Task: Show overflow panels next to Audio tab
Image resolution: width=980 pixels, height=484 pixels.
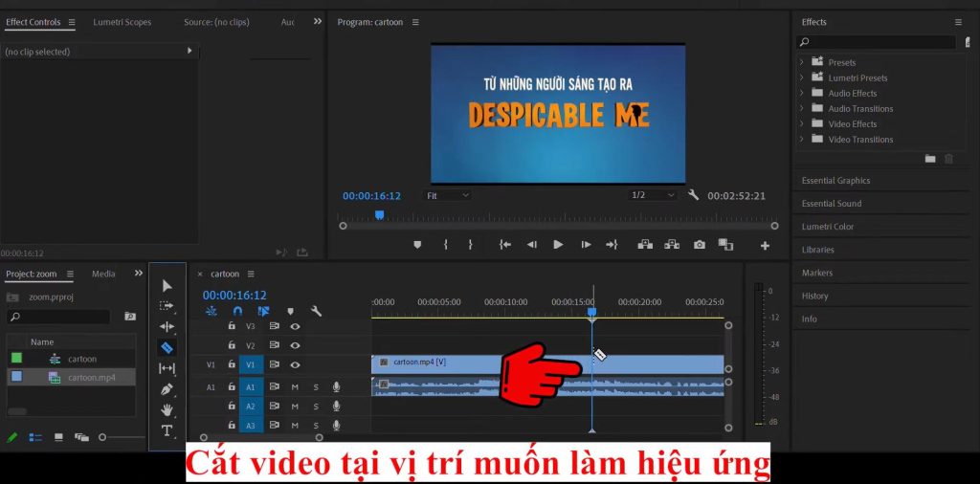Action: pos(318,21)
